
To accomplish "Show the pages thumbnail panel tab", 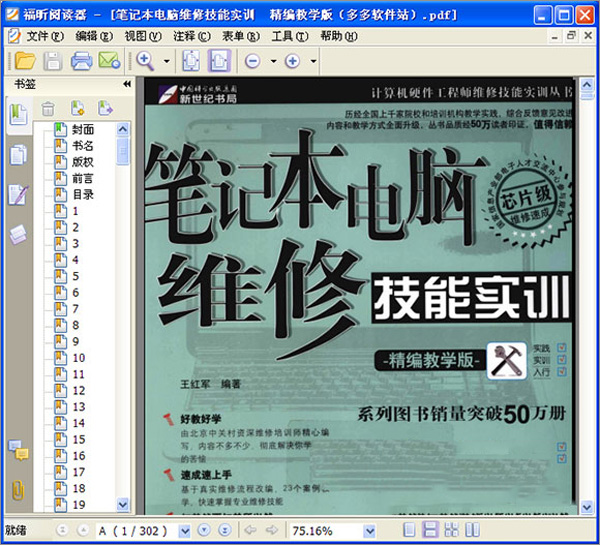I will pos(18,155).
